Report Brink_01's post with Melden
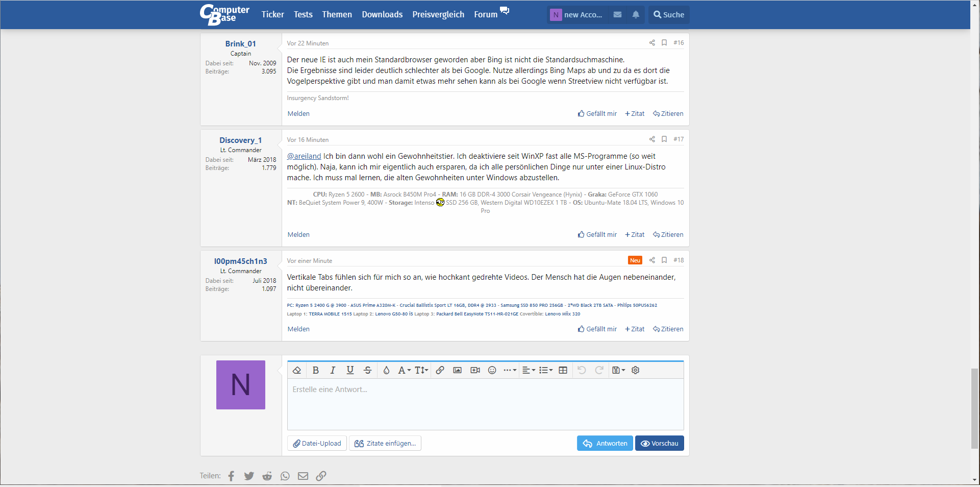Image resolution: width=980 pixels, height=487 pixels. click(x=298, y=113)
